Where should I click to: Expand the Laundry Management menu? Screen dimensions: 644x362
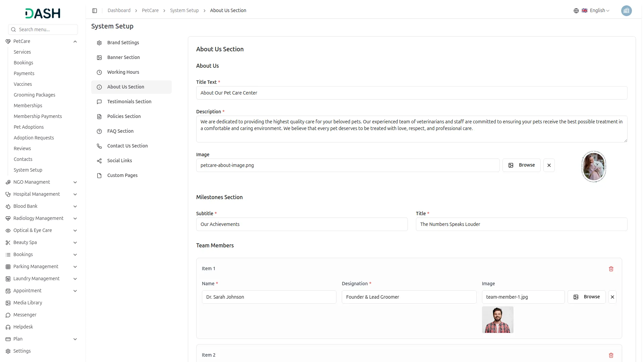[75, 279]
